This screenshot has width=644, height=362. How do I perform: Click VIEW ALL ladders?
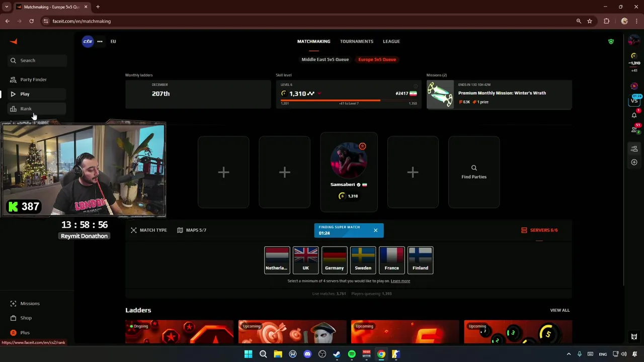(559, 310)
